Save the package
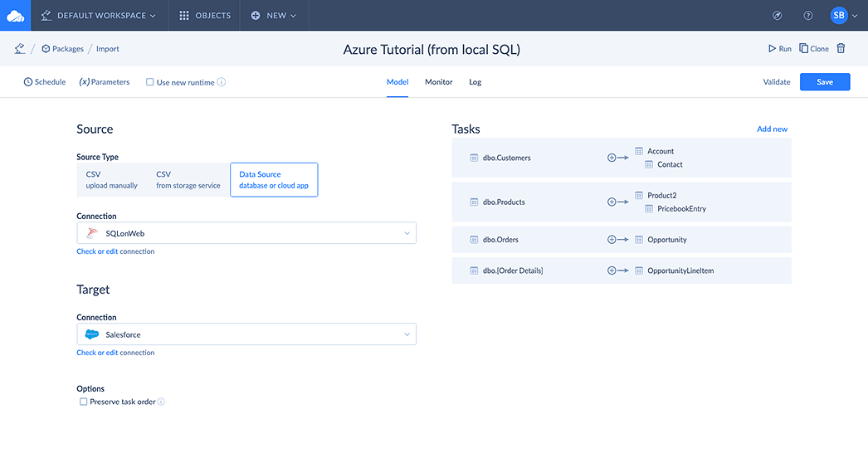Screen dimensions: 868x458 (825, 82)
